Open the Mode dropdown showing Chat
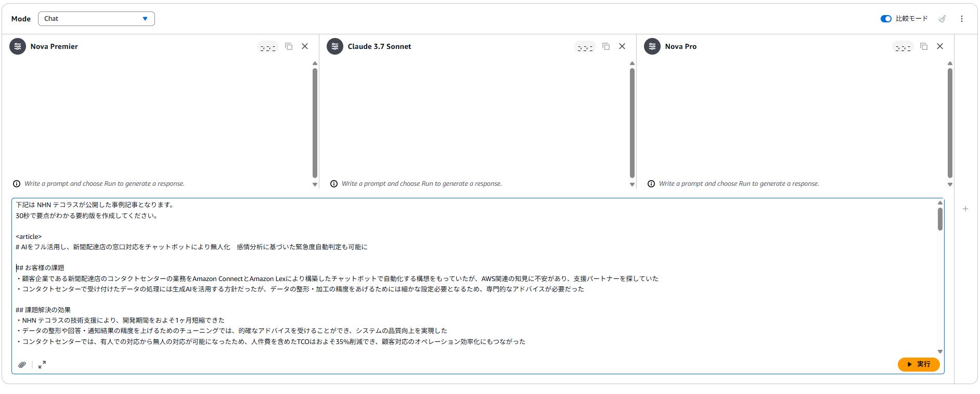The height and width of the screenshot is (394, 980). (x=96, y=19)
